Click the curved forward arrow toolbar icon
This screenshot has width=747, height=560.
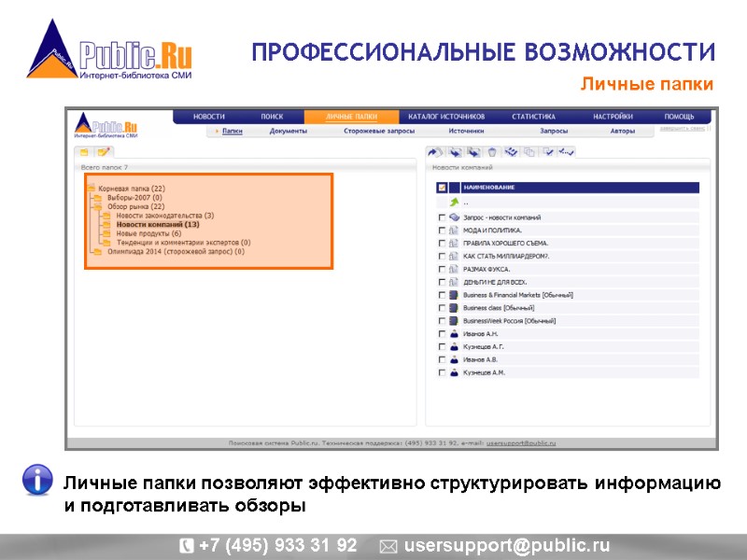[x=434, y=152]
